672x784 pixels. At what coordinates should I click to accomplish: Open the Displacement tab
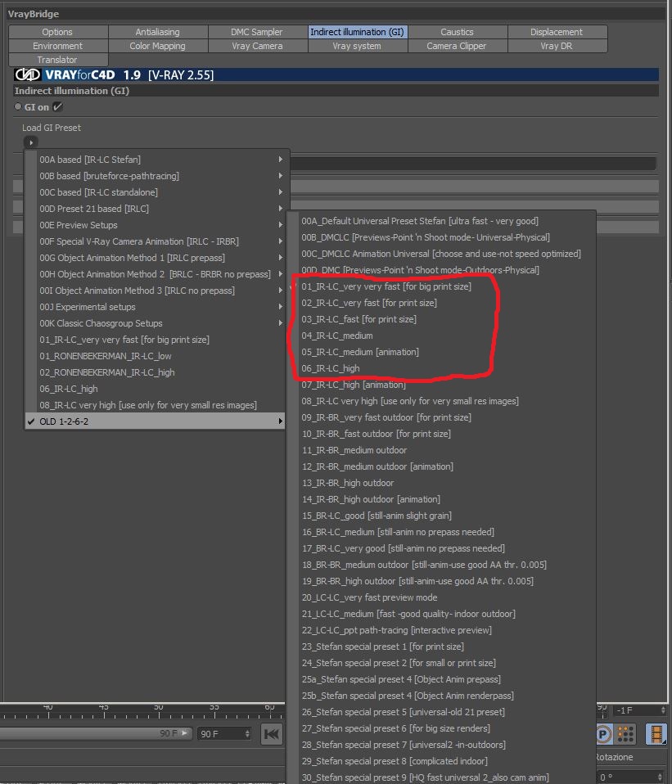point(557,32)
